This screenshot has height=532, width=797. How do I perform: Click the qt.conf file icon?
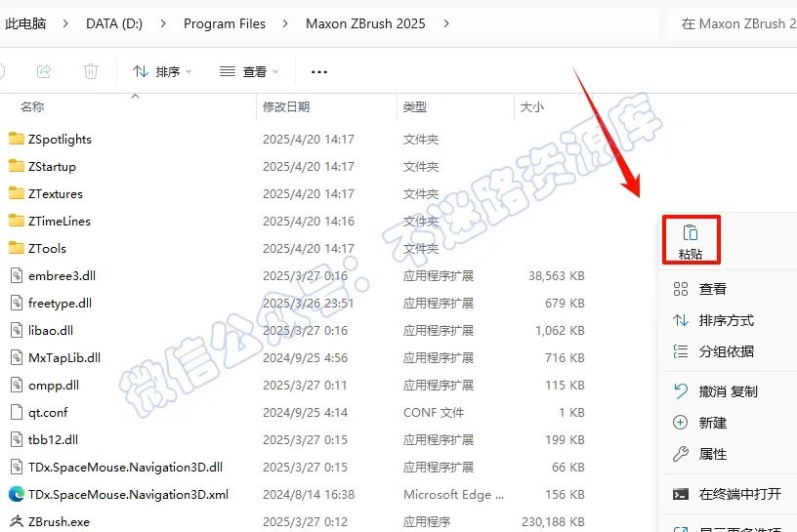pyautogui.click(x=17, y=412)
